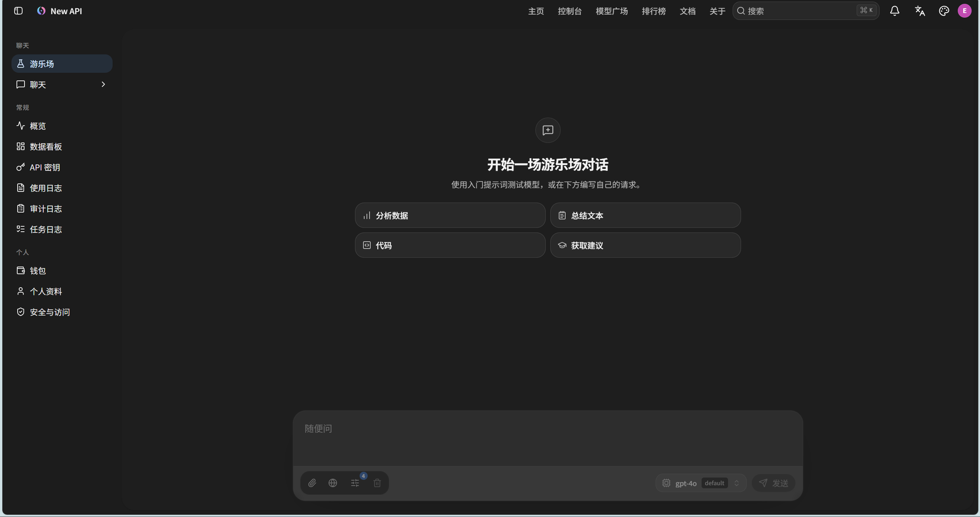This screenshot has height=517, width=980.
Task: Focus the 搜索 search box
Action: coord(806,11)
